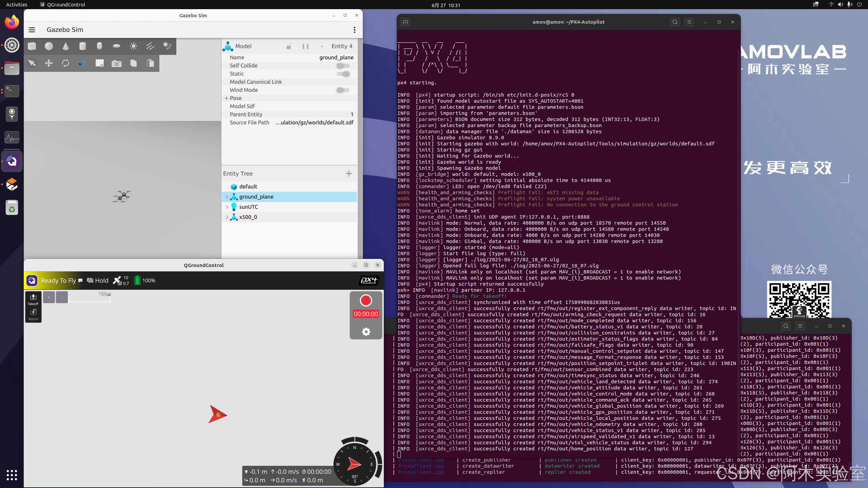
Task: Select default world in Entity Tree
Action: tap(248, 187)
